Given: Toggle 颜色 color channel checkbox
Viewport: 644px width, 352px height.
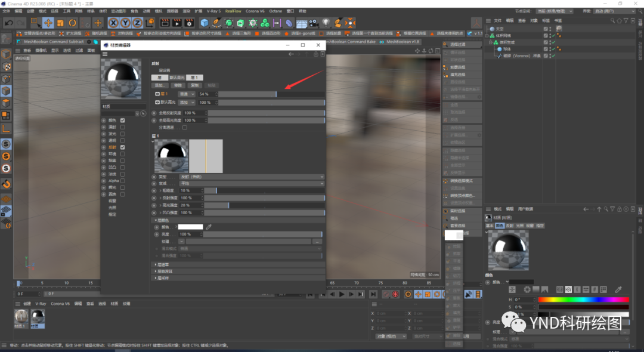Looking at the screenshot, I should [122, 121].
